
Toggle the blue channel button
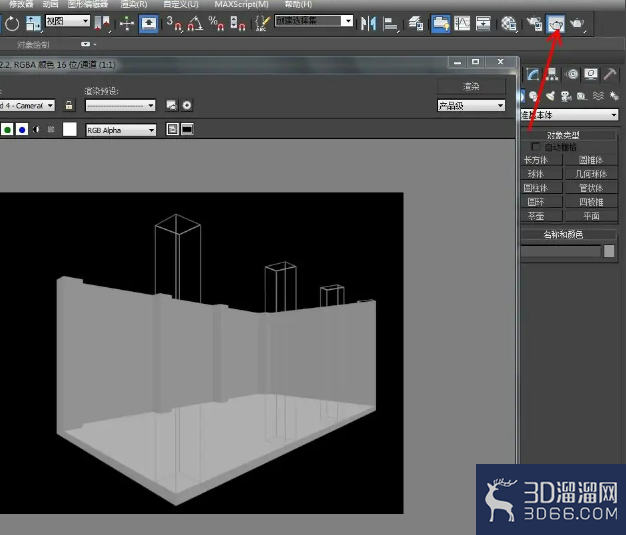tap(22, 130)
